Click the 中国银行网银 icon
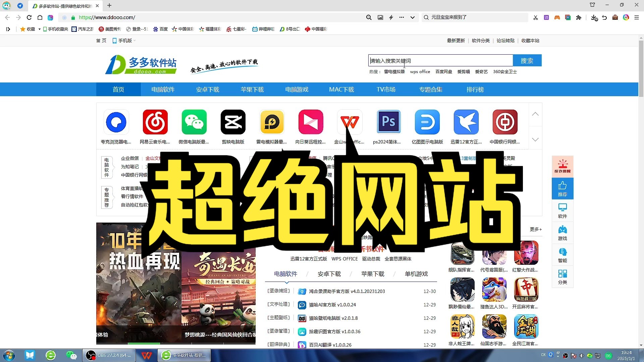Screen dimensions: 644x362 (x=505, y=122)
